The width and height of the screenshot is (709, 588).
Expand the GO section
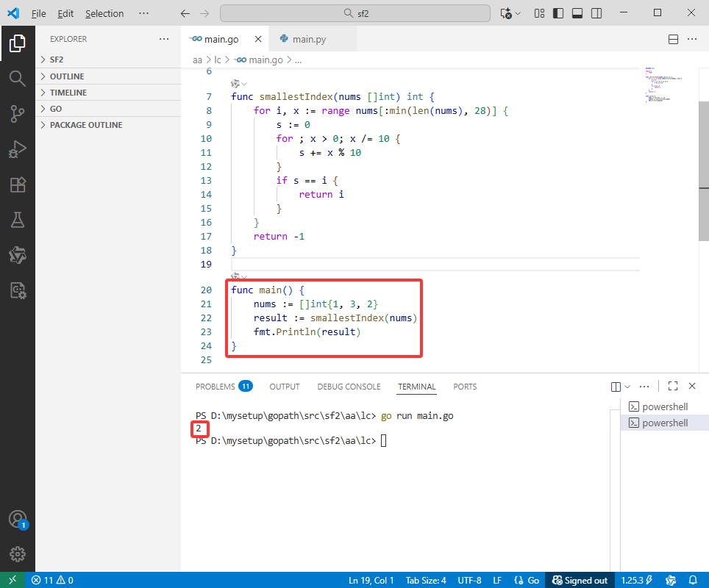tap(109, 109)
